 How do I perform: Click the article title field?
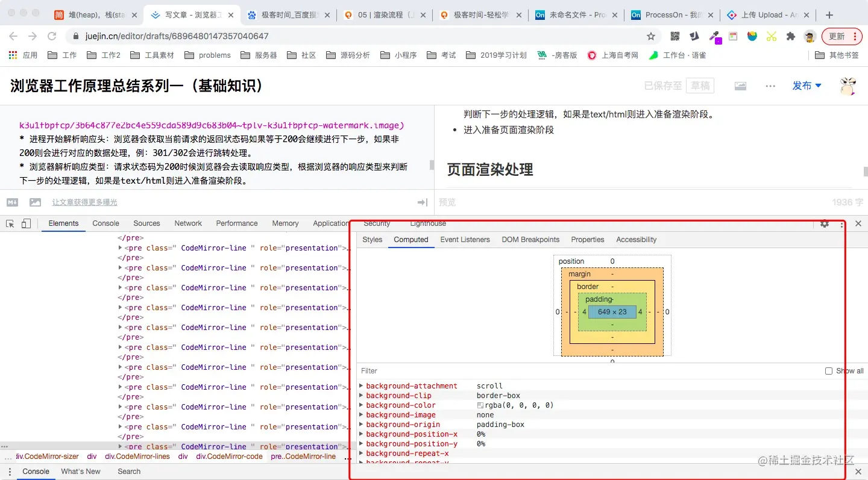click(x=137, y=86)
